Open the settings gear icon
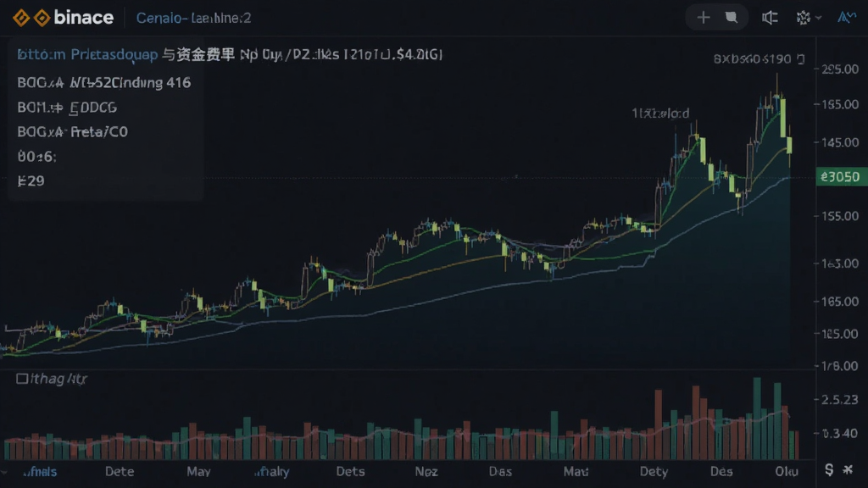Viewport: 868px width, 488px height. (x=804, y=18)
